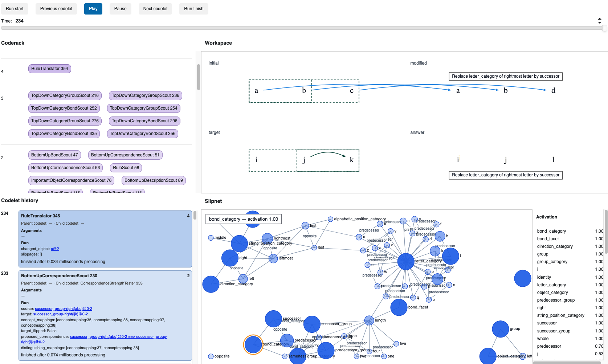Select RuleTranslator 354 codelet

pyautogui.click(x=50, y=69)
